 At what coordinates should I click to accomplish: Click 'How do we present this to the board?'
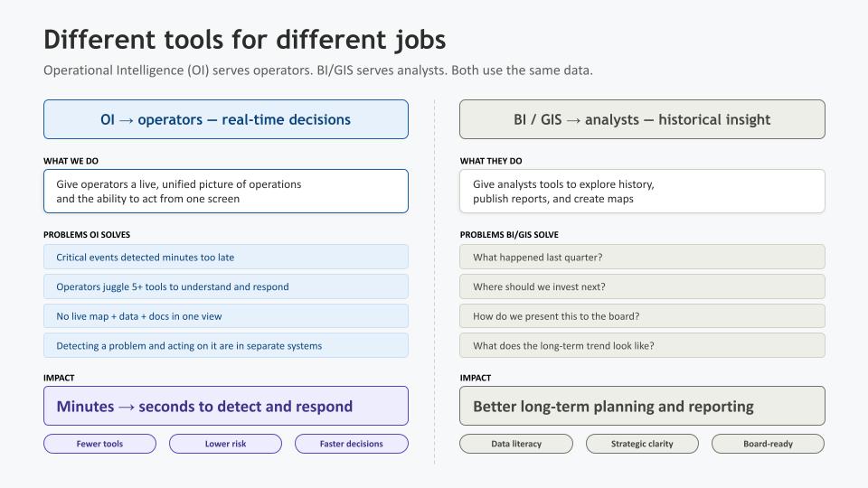642,316
